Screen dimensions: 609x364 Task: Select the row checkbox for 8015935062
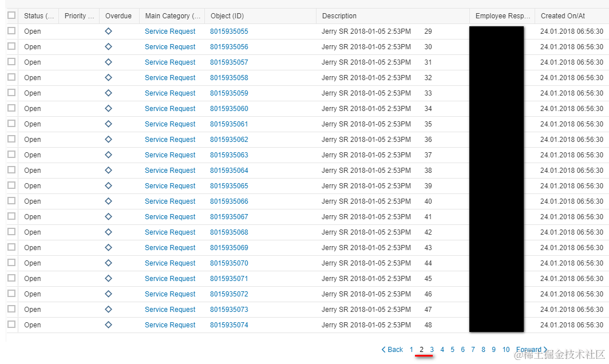pos(11,139)
